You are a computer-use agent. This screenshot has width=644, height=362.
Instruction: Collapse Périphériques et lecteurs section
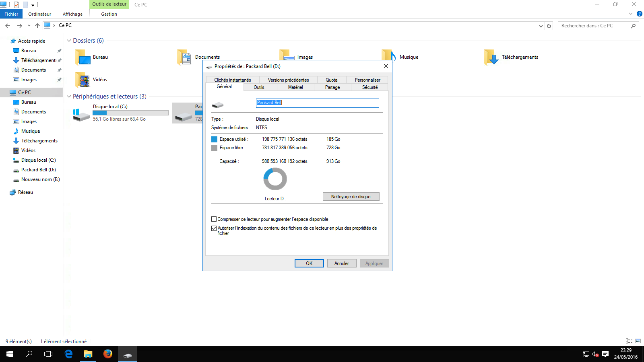point(69,97)
